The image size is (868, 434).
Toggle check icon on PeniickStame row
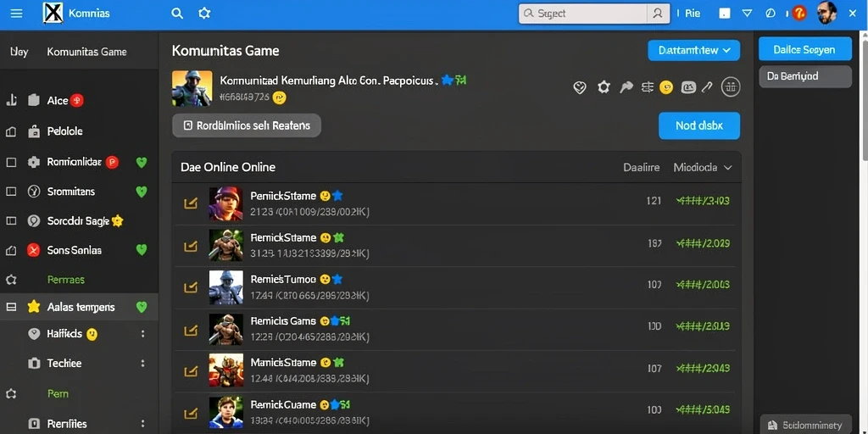point(191,203)
